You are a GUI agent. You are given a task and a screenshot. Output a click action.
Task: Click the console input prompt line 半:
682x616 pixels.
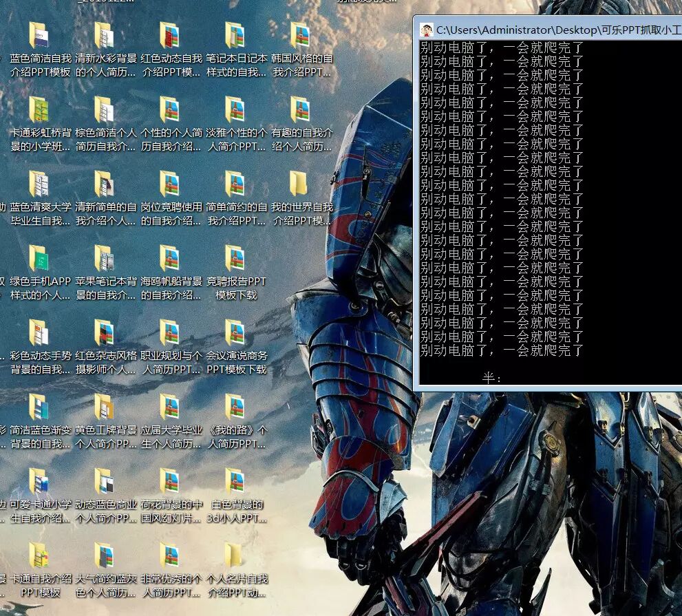pos(492,378)
